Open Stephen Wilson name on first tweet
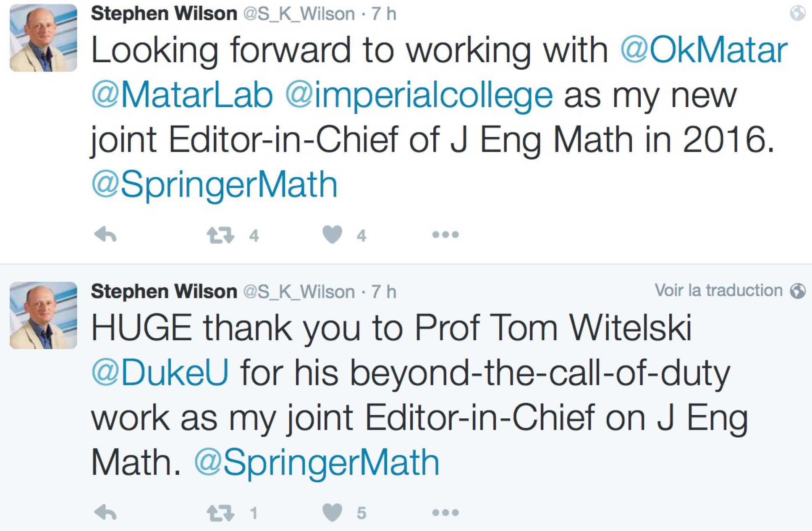This screenshot has width=812, height=531. click(x=164, y=14)
